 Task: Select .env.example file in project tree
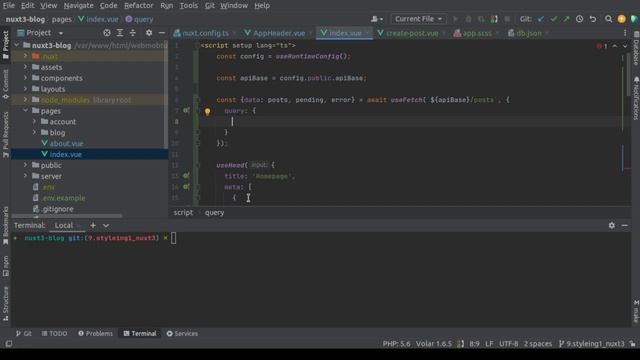coord(64,198)
